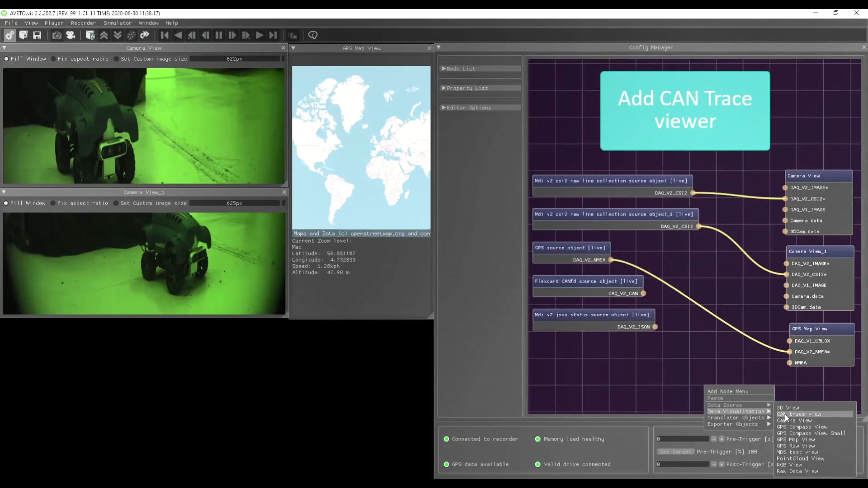Select Set Custom image size in Camera View_1

pyautogui.click(x=116, y=203)
